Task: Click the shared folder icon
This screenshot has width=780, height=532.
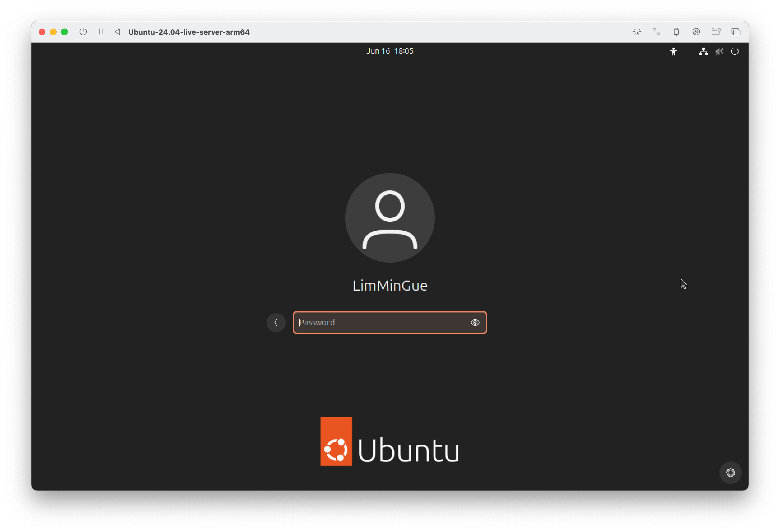Action: click(x=716, y=32)
